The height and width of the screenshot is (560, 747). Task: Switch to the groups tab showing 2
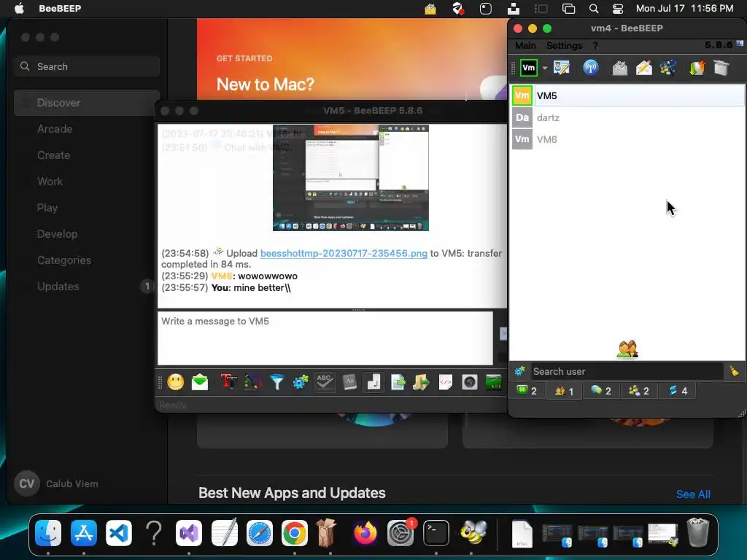point(639,391)
